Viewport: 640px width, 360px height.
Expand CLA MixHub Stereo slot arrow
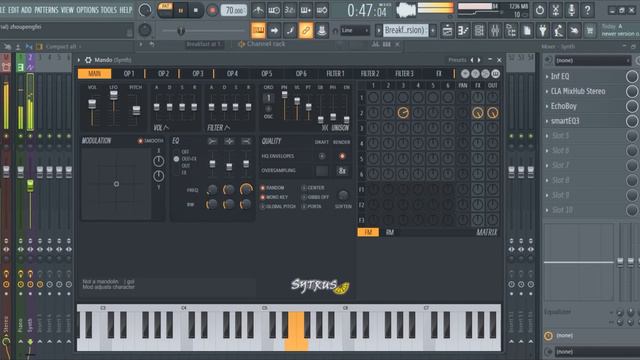pyautogui.click(x=547, y=91)
